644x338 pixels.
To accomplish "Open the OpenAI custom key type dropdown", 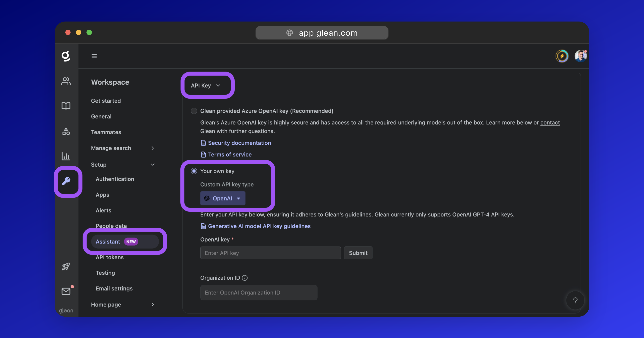I will click(223, 198).
